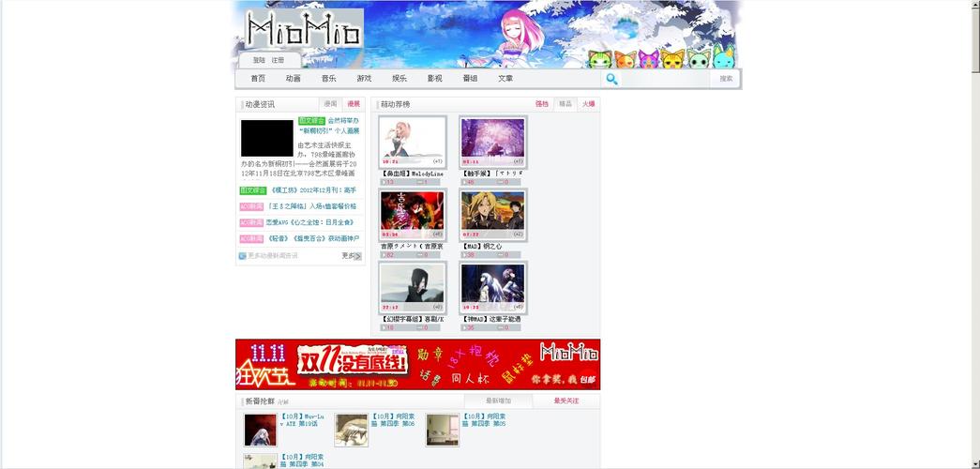
Task: Select the 最新增加 tab in 新番抢鲜
Action: (x=498, y=401)
